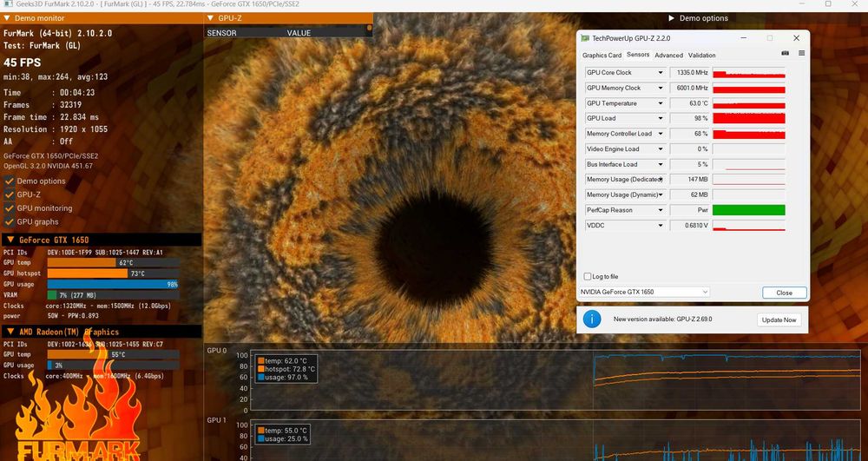This screenshot has height=461, width=868.
Task: Collapse the Demo monitor panel triangle
Action: (9, 18)
